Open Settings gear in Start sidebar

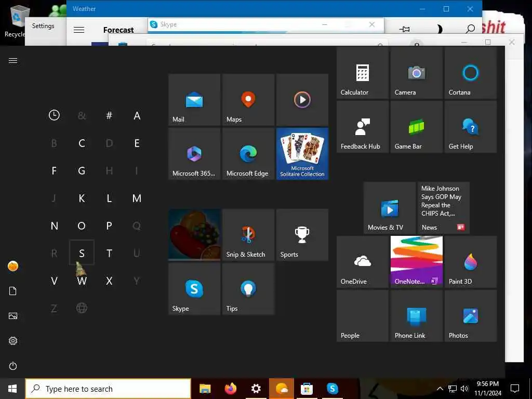13,341
